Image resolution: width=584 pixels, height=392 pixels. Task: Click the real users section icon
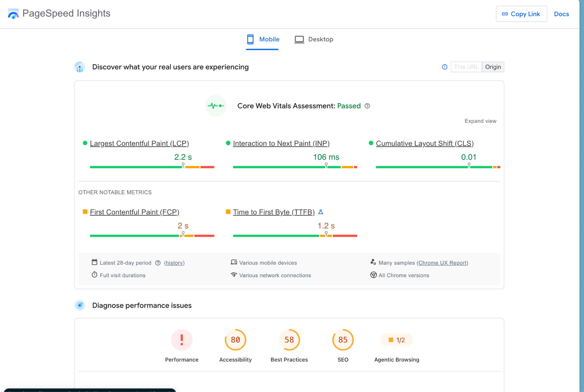click(80, 67)
